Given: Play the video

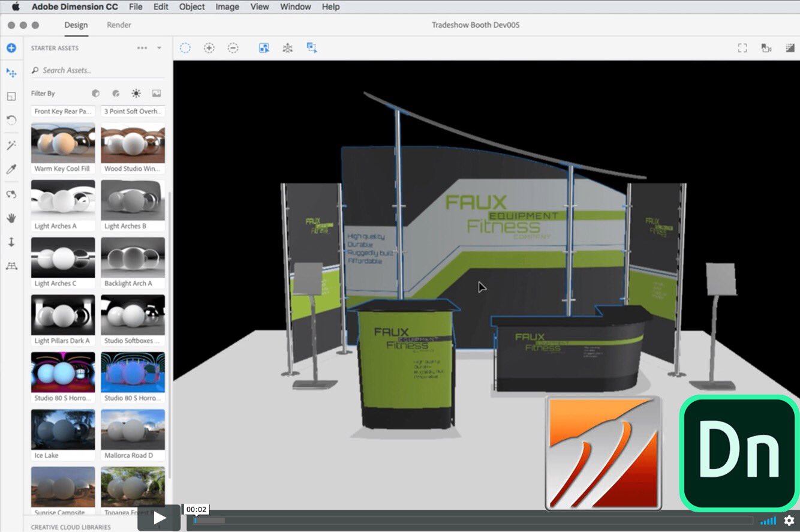Looking at the screenshot, I should tap(159, 518).
